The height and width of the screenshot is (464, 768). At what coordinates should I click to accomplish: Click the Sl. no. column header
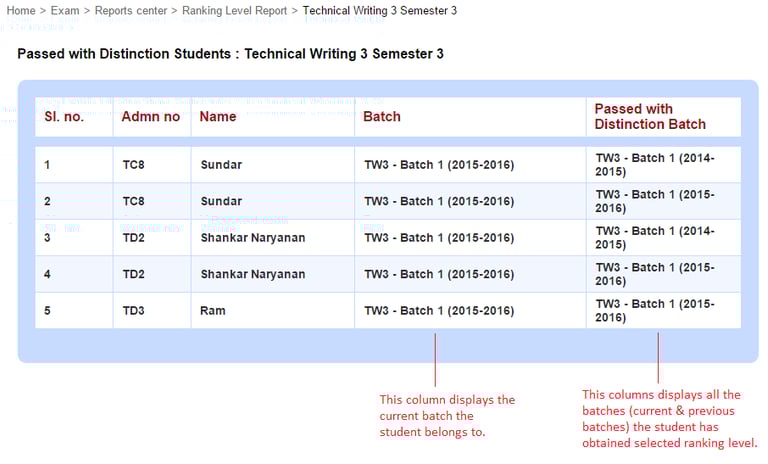[x=64, y=116]
